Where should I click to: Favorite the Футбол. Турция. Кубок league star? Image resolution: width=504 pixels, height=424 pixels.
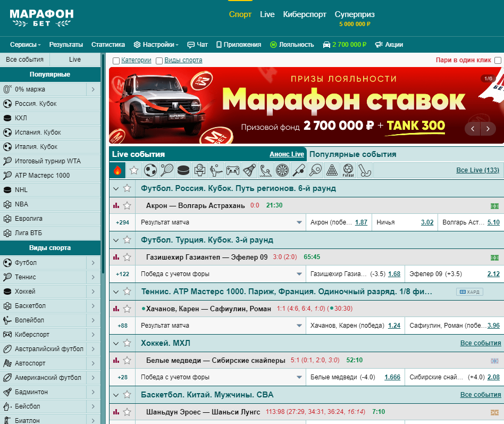point(127,240)
